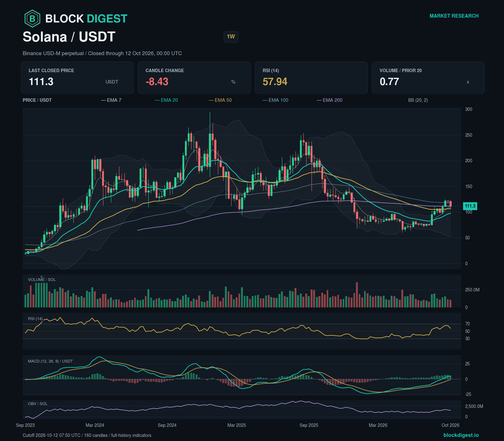Image resolution: width=504 pixels, height=441 pixels.
Task: Click the Sep 2025 time axis label
Action: click(x=309, y=425)
